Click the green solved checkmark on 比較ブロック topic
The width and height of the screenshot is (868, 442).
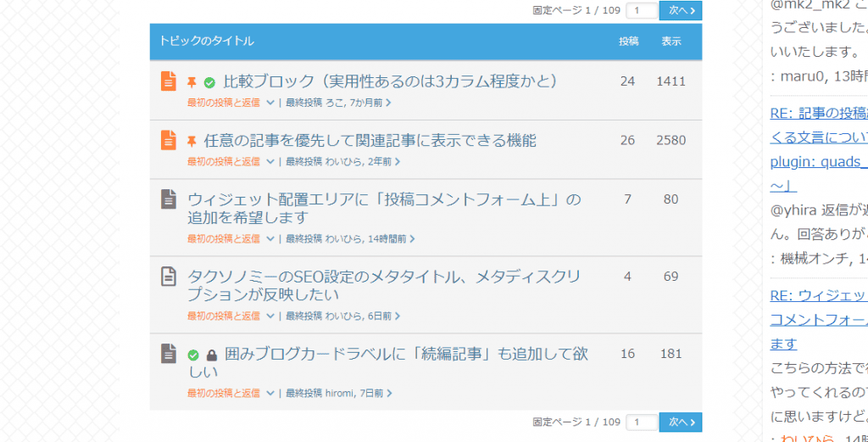(209, 83)
